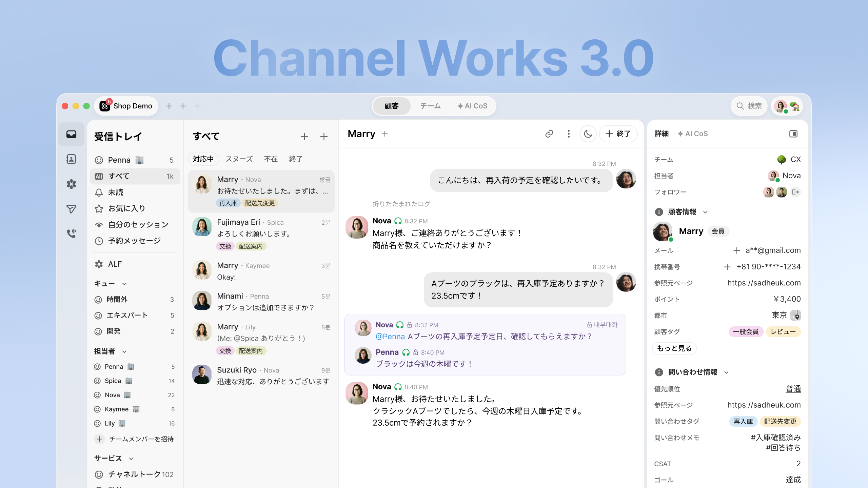This screenshot has width=868, height=488.
Task: Open the three-dot more menu in chat header
Action: point(569,134)
